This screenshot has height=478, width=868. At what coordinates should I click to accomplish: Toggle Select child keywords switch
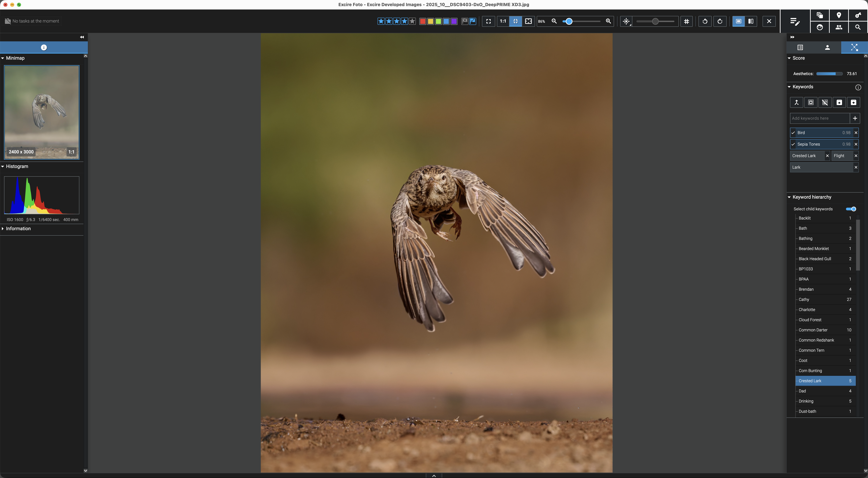tap(851, 209)
